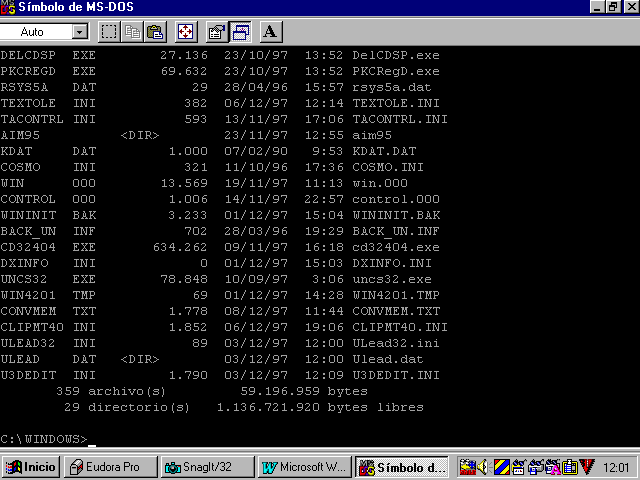The width and height of the screenshot is (640, 480).
Task: Click the Ulead.dat directory name
Action: pos(388,359)
